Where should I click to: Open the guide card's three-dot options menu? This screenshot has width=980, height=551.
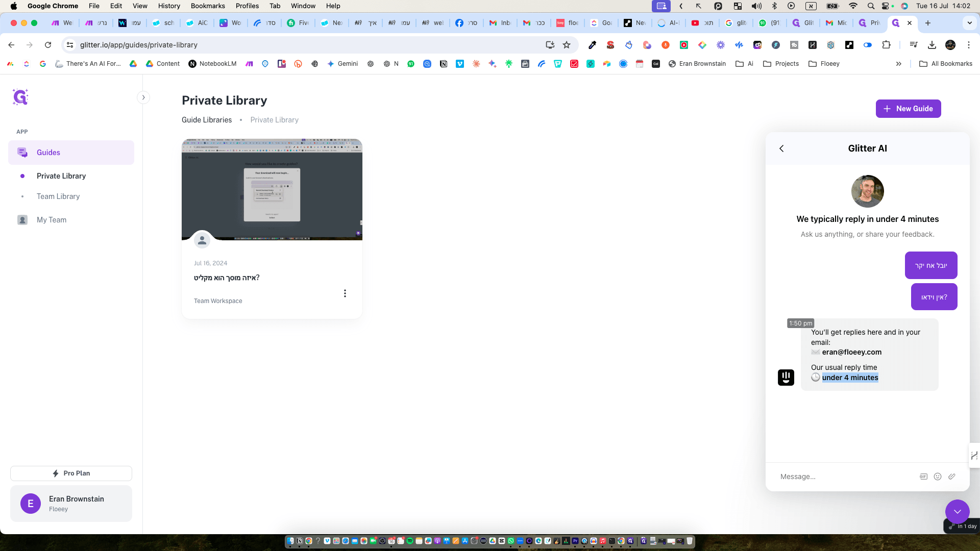pyautogui.click(x=345, y=293)
